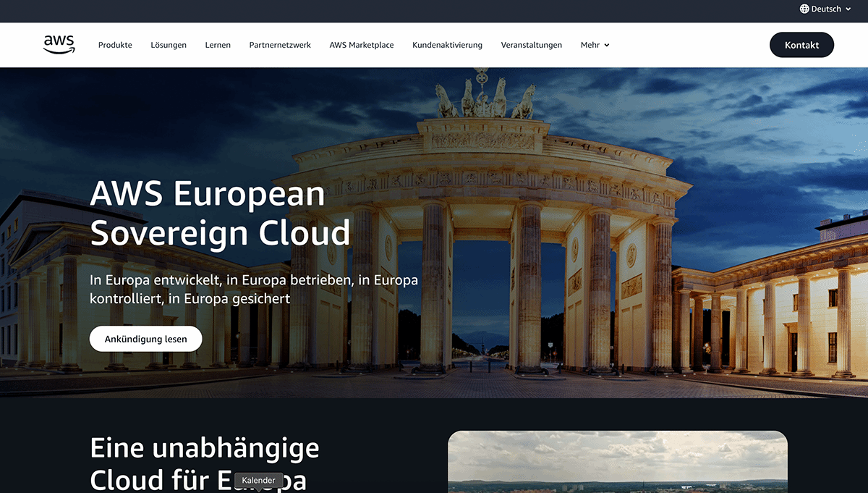Screen dimensions: 868x493
Task: Click the chevron beside the Mehr label
Action: point(608,45)
